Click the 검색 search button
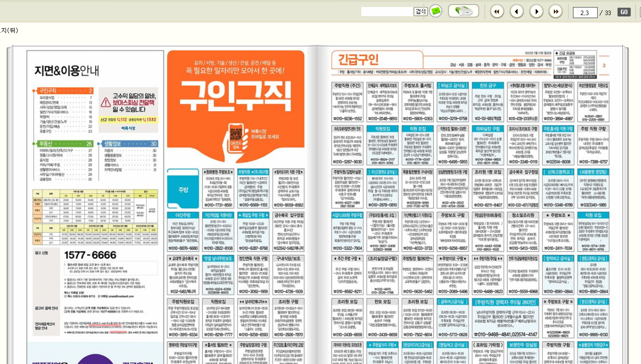The height and width of the screenshot is (364, 641). (420, 11)
